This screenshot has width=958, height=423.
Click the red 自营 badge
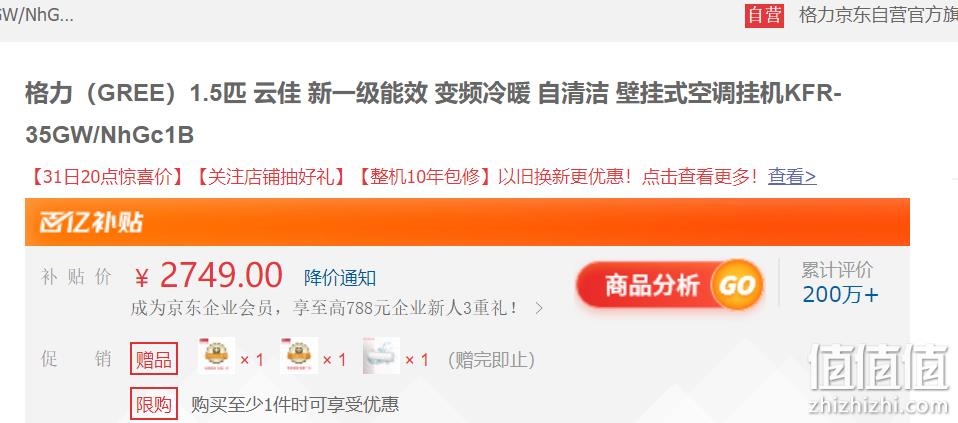(764, 15)
